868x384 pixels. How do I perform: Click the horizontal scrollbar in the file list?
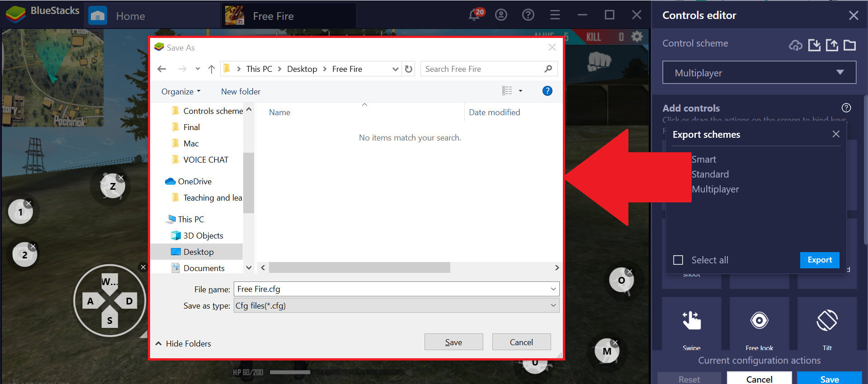point(359,267)
